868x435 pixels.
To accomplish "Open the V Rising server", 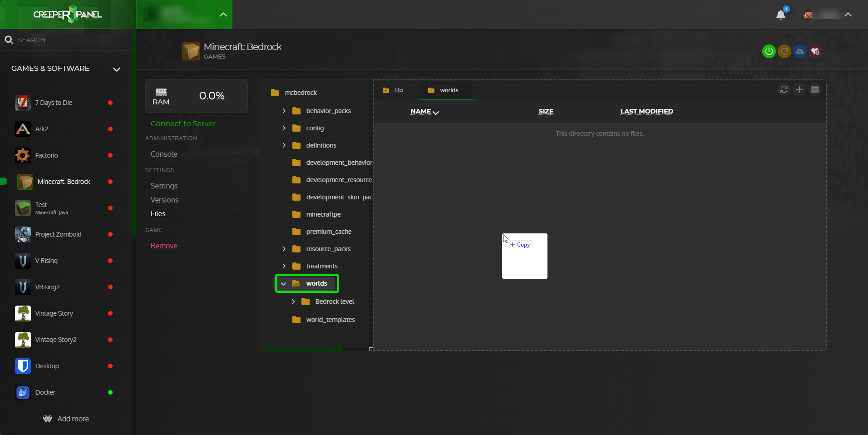I will 64,261.
